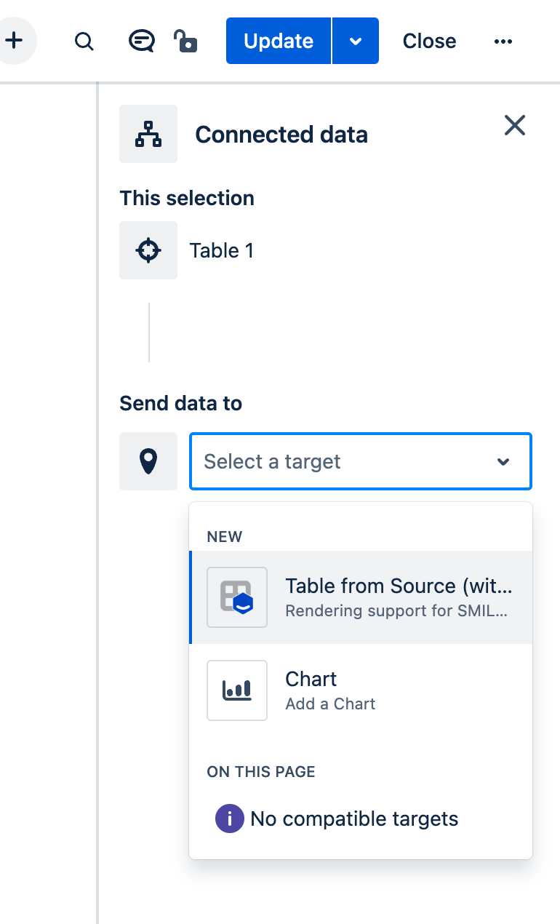Click the Close editor button
The width and height of the screenshot is (560, 924).
coord(429,41)
